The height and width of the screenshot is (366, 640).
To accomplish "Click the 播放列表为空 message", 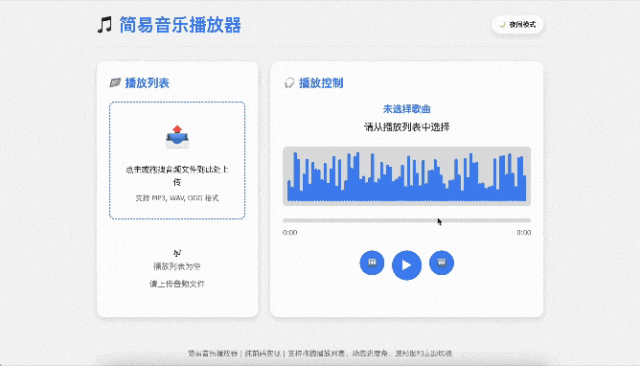I will 177,266.
